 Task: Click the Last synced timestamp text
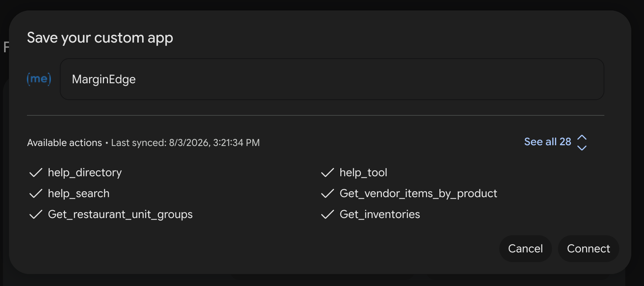(185, 143)
